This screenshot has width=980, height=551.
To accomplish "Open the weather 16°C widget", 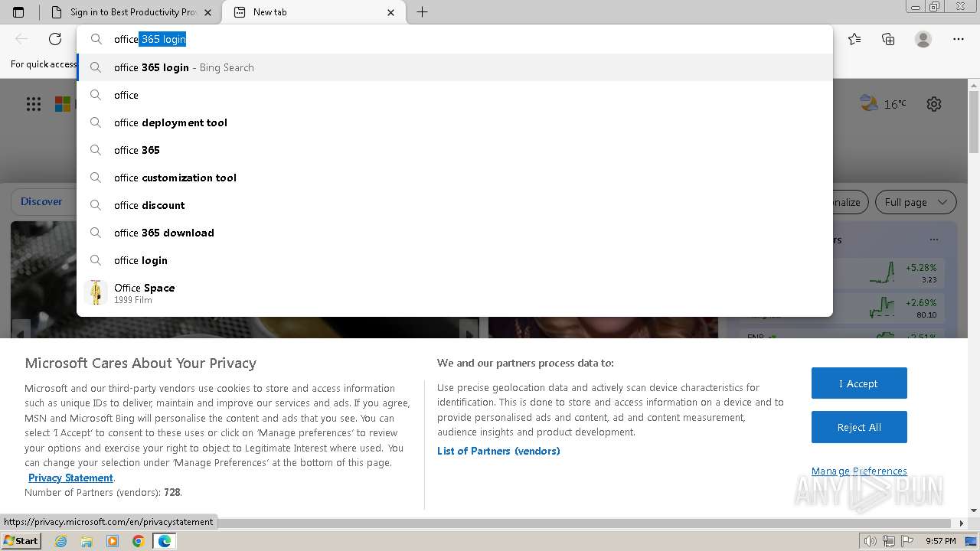I will tap(883, 104).
